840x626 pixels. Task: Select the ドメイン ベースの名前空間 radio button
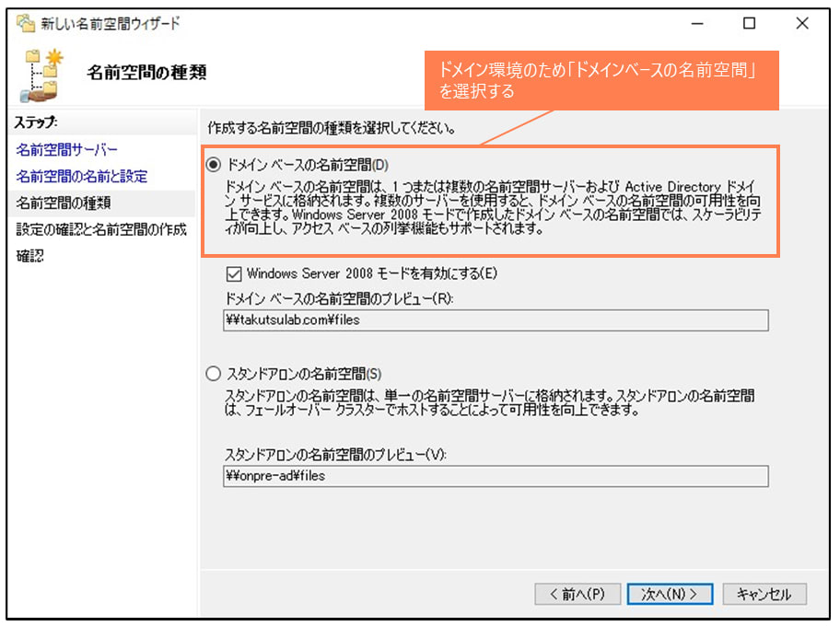[x=213, y=165]
